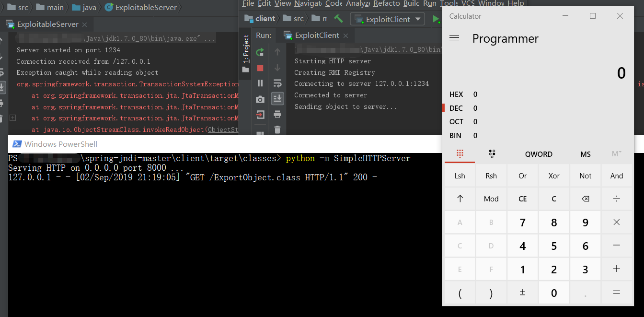
Task: Toggle soft-wrap in ExploitClient console
Action: click(277, 83)
